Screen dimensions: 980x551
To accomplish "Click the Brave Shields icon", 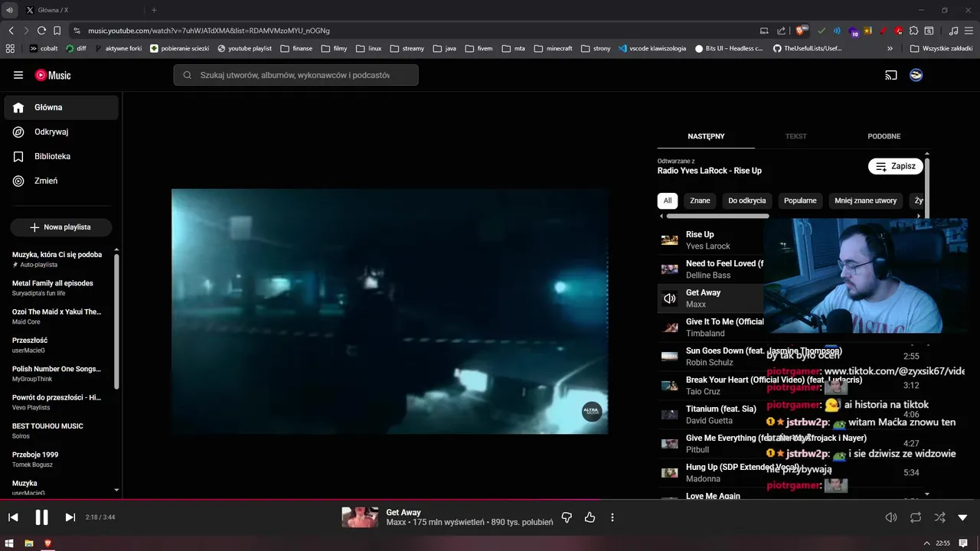I will [x=801, y=31].
